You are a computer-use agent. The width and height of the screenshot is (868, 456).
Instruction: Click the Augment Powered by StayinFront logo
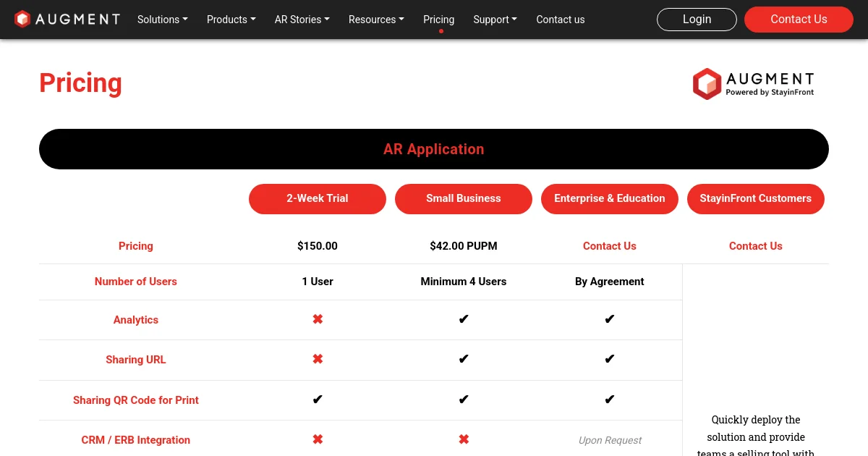point(754,83)
